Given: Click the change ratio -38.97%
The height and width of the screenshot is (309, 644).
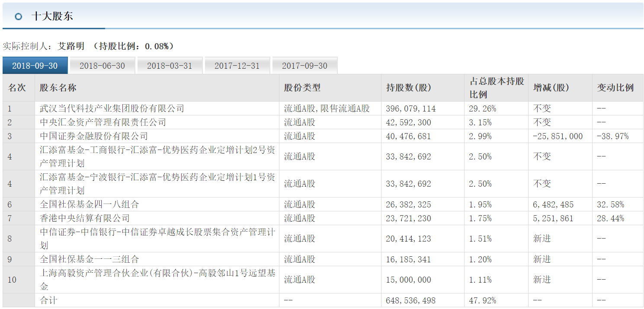Looking at the screenshot, I should 613,136.
